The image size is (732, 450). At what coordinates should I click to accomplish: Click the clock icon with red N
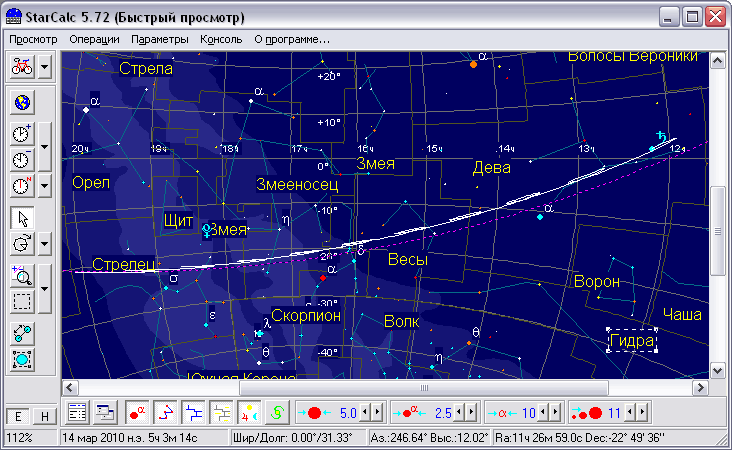22,186
